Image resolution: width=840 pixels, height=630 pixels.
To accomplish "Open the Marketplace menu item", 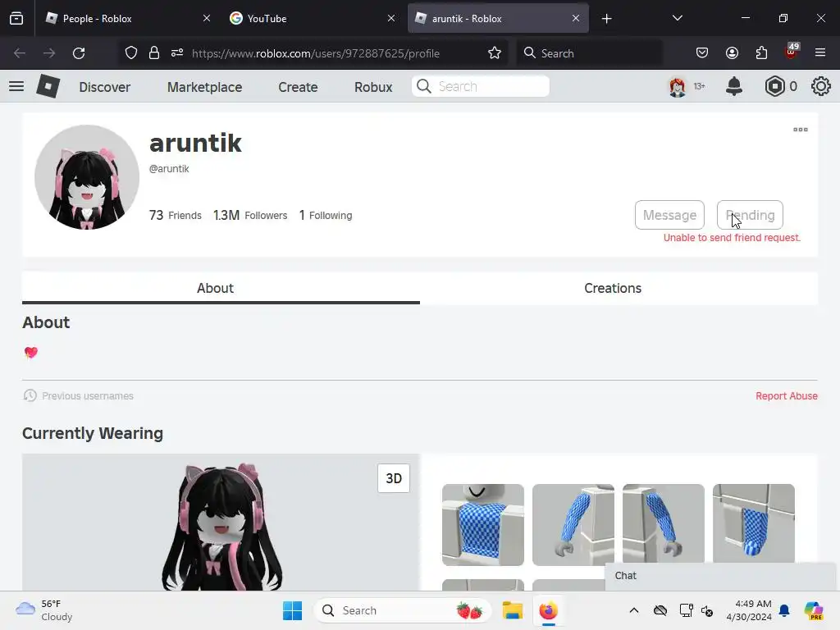I will coord(204,87).
